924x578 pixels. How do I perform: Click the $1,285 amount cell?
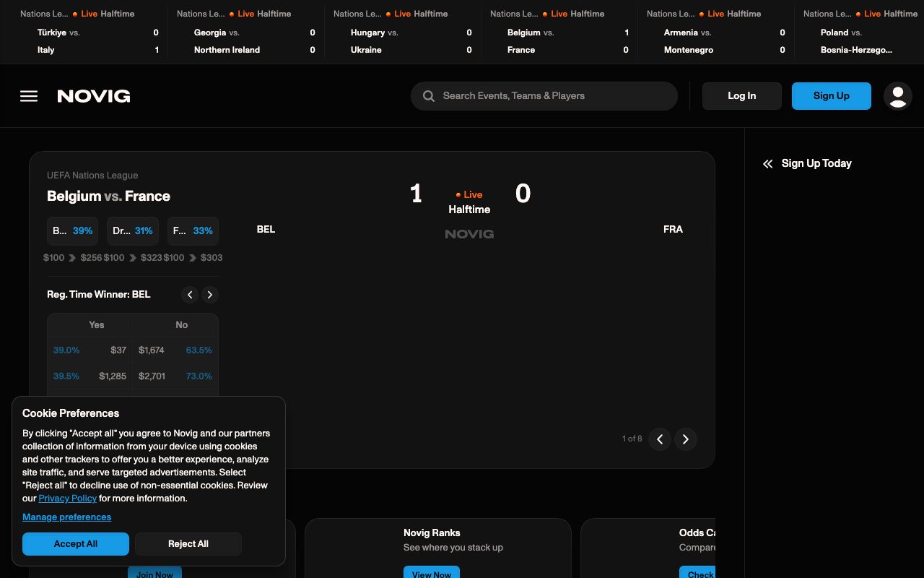(x=113, y=376)
